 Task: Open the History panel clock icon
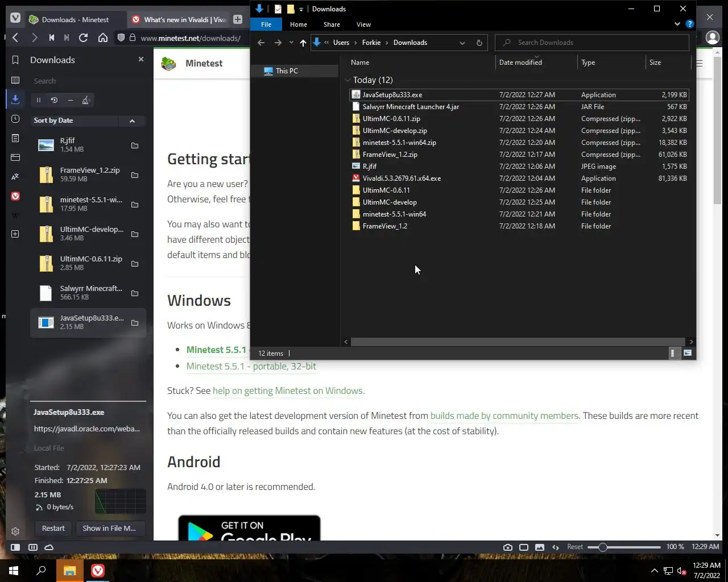pos(15,119)
